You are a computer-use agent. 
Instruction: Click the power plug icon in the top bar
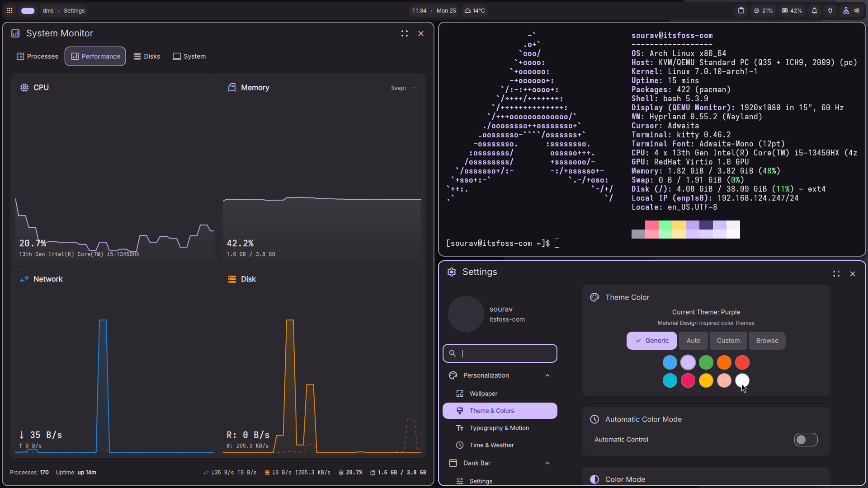coord(830,10)
